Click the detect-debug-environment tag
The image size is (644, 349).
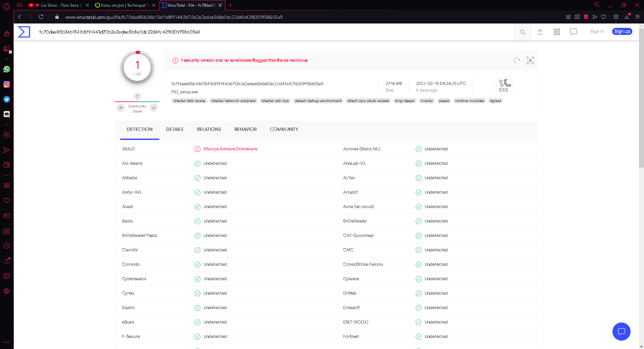[318, 101]
